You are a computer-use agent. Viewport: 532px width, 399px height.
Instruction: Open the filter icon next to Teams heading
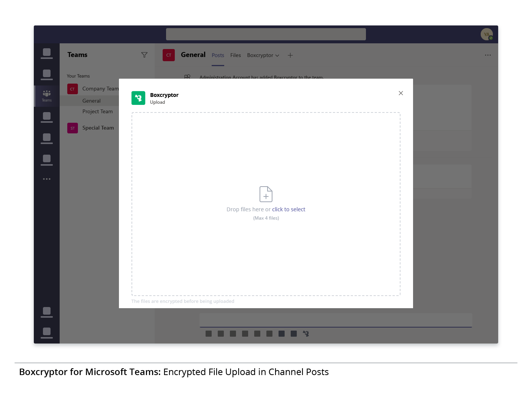pyautogui.click(x=144, y=55)
